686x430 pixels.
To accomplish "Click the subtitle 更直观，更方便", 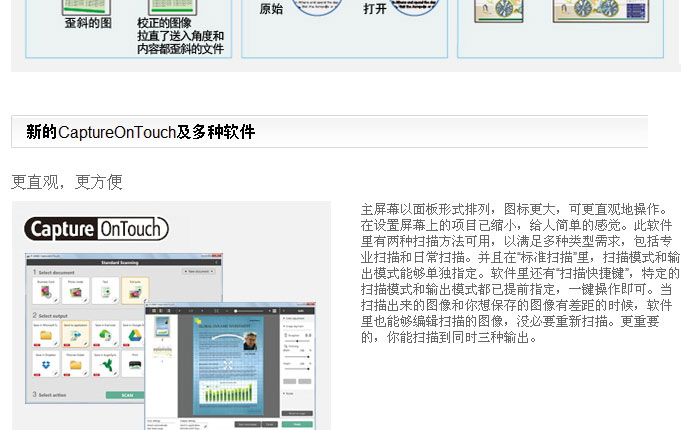I will (66, 182).
